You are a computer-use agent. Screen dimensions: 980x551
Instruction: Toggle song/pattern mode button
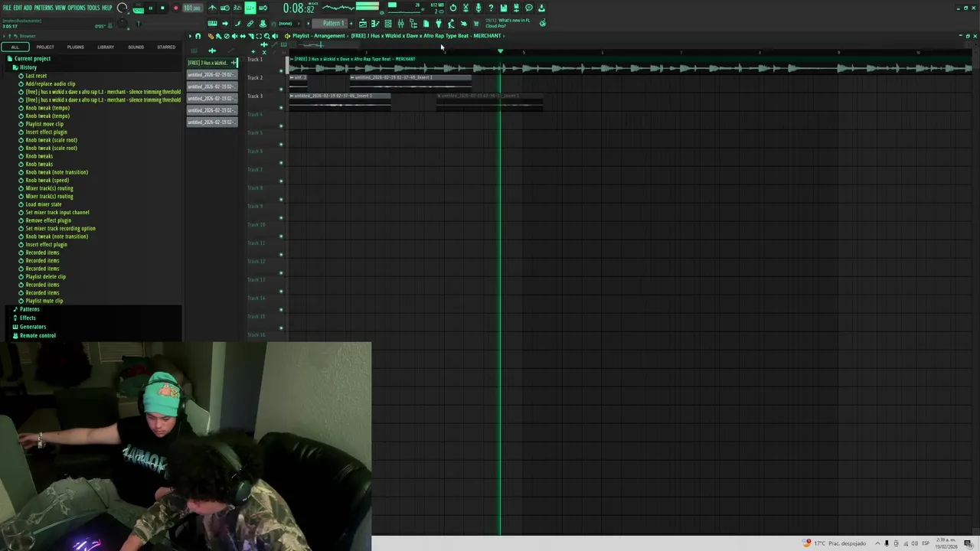tap(138, 8)
